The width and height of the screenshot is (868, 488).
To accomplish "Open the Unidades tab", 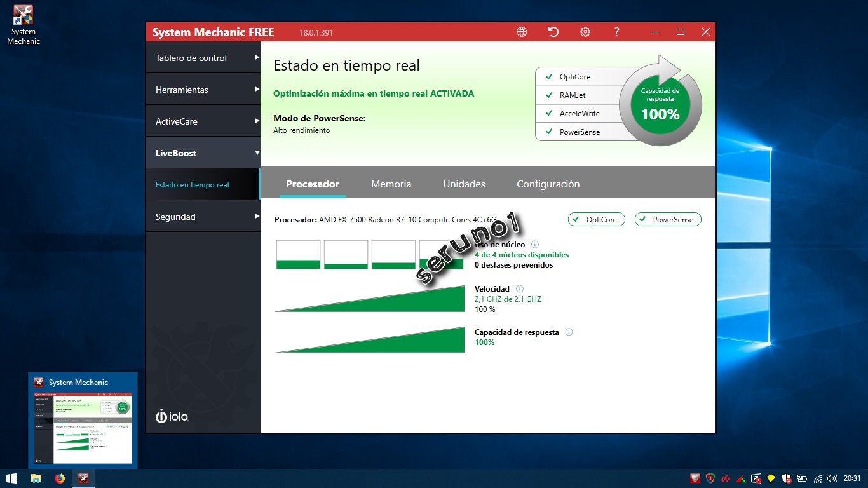I will tap(464, 184).
